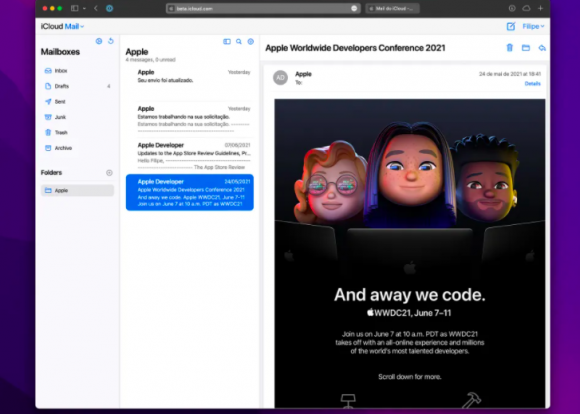Screen dimensions: 580x414
Task: Click the Drafts count badge 4
Action: tap(109, 86)
